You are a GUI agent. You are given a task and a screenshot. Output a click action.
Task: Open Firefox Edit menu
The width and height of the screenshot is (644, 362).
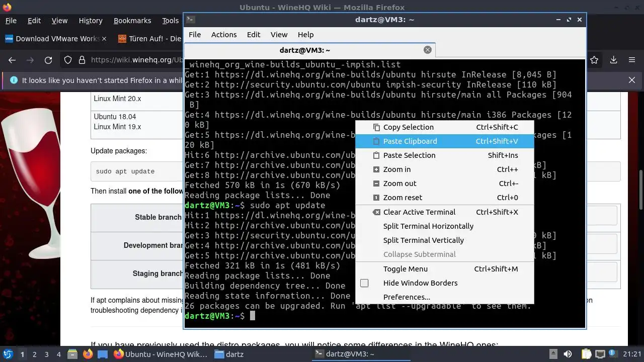[34, 21]
